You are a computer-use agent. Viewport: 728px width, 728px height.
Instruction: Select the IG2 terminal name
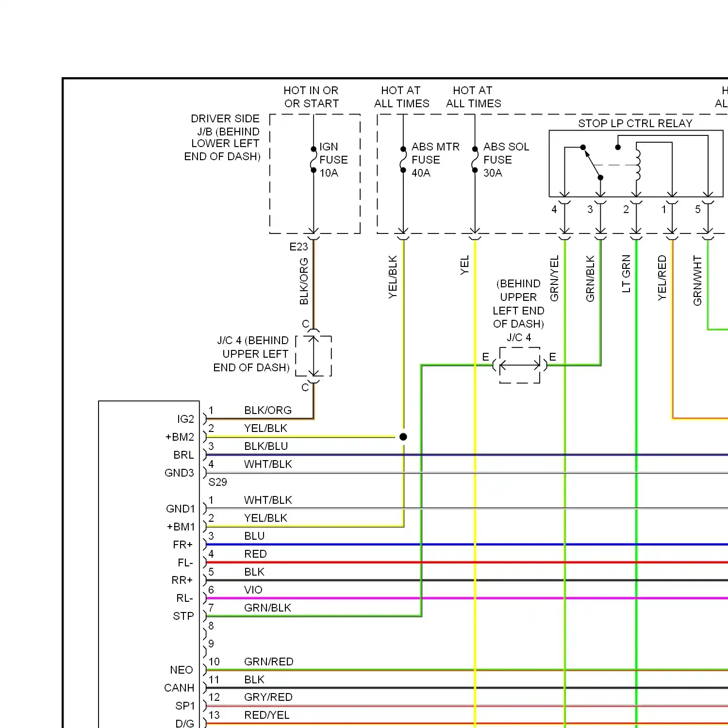click(185, 419)
